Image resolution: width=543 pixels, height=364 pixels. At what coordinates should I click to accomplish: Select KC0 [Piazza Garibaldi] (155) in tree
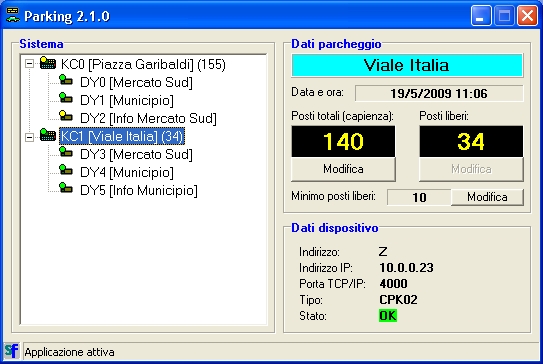(x=143, y=64)
